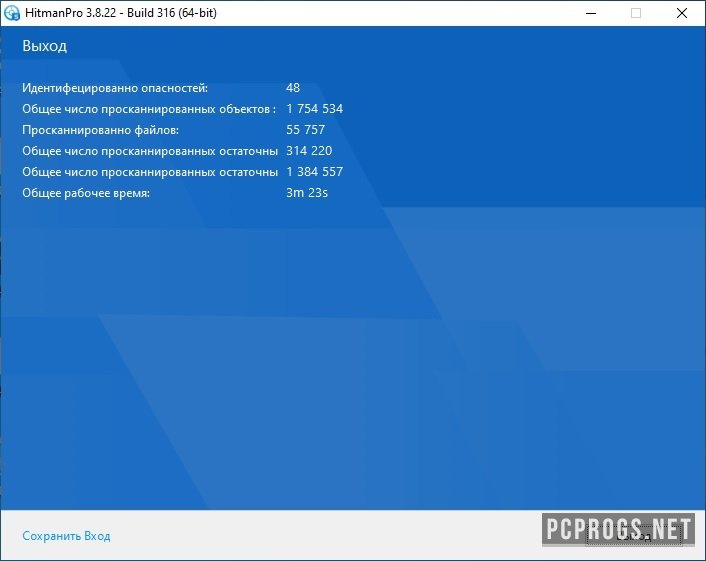Click the Идентифецированно опасностей label

[115, 88]
